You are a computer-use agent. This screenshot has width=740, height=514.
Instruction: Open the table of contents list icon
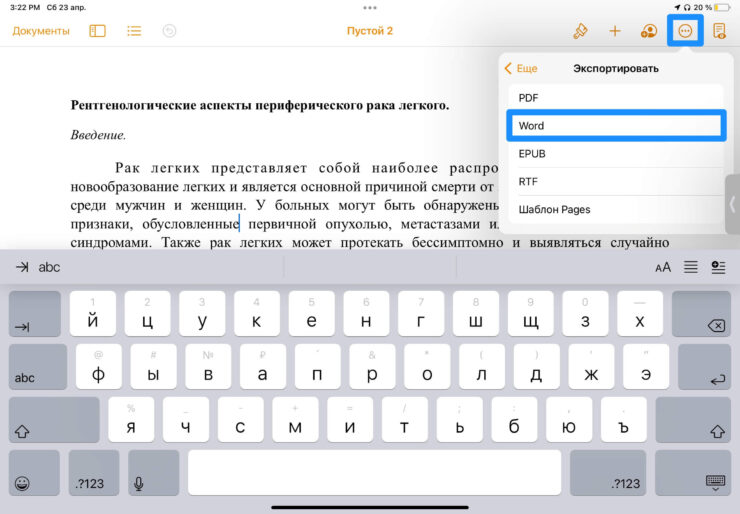tap(134, 31)
